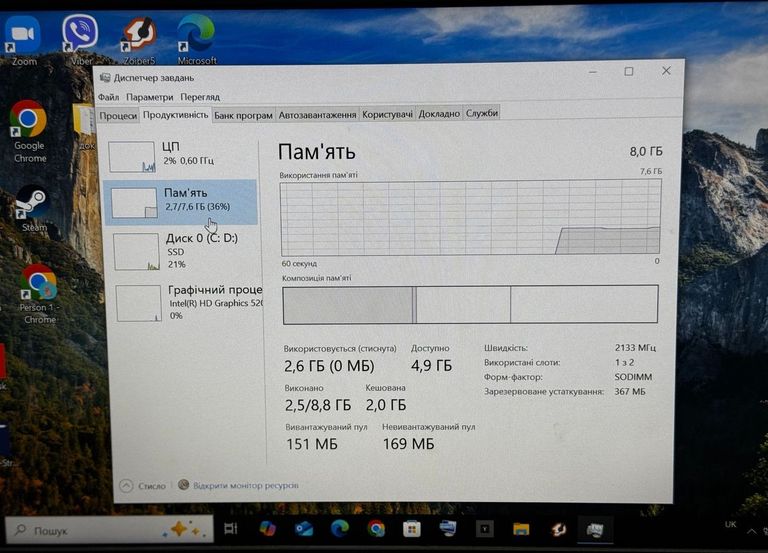This screenshot has width=768, height=553.
Task: Open File Explorer from the taskbar
Action: pos(521,529)
